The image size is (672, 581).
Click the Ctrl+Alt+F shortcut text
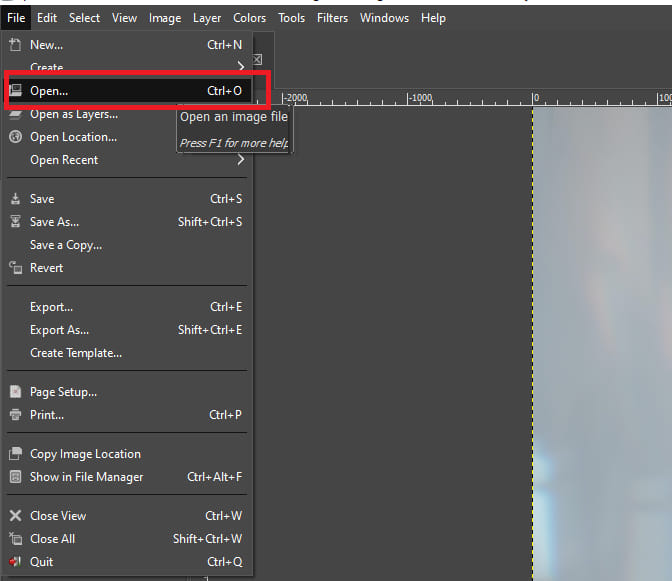[215, 477]
